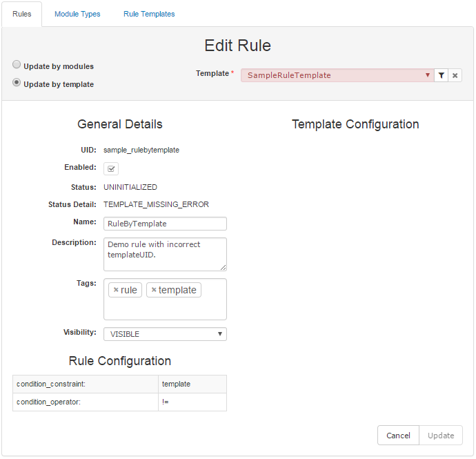Click the Description box resize handle
This screenshot has height=459, width=476.
pos(223,267)
